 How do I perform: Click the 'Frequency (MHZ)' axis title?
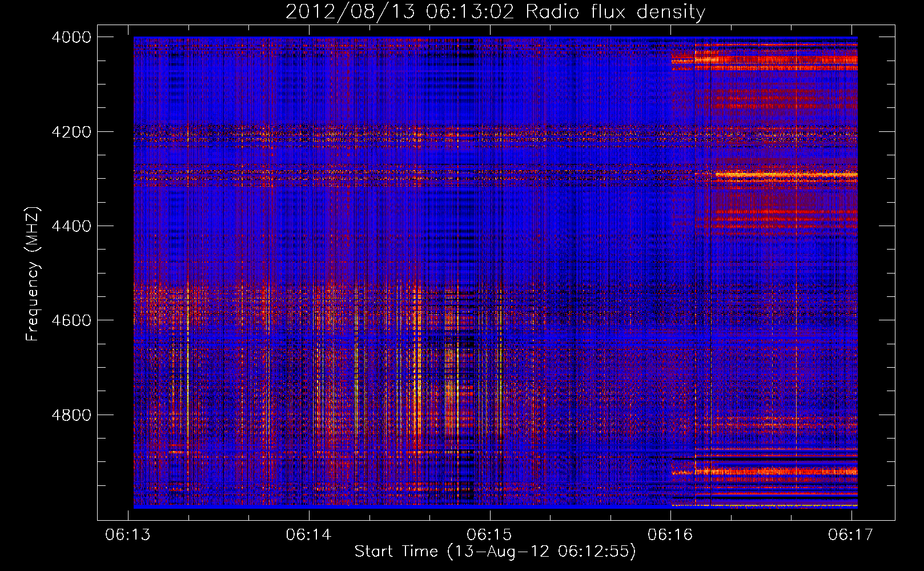(x=33, y=274)
